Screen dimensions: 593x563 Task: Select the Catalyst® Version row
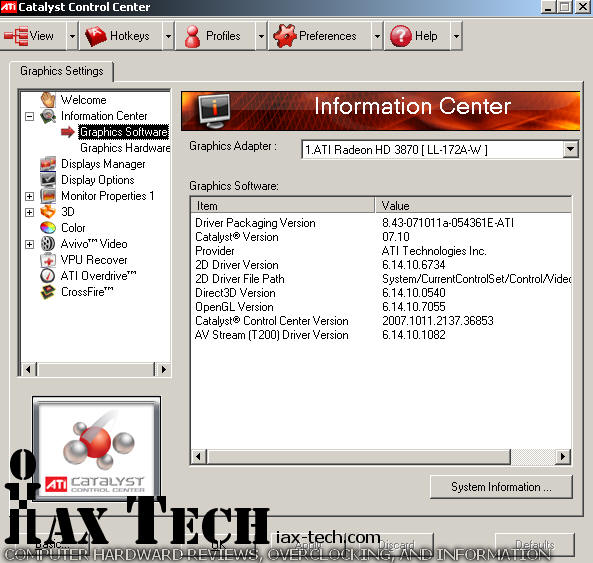point(381,237)
